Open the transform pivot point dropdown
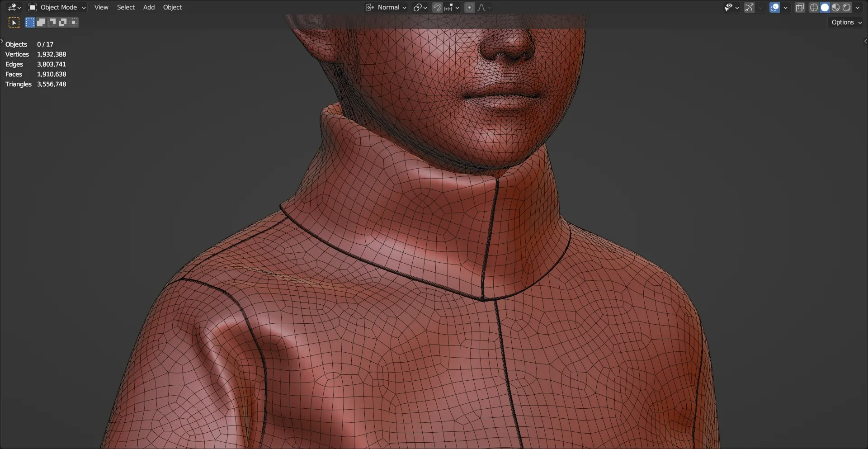 click(x=420, y=7)
